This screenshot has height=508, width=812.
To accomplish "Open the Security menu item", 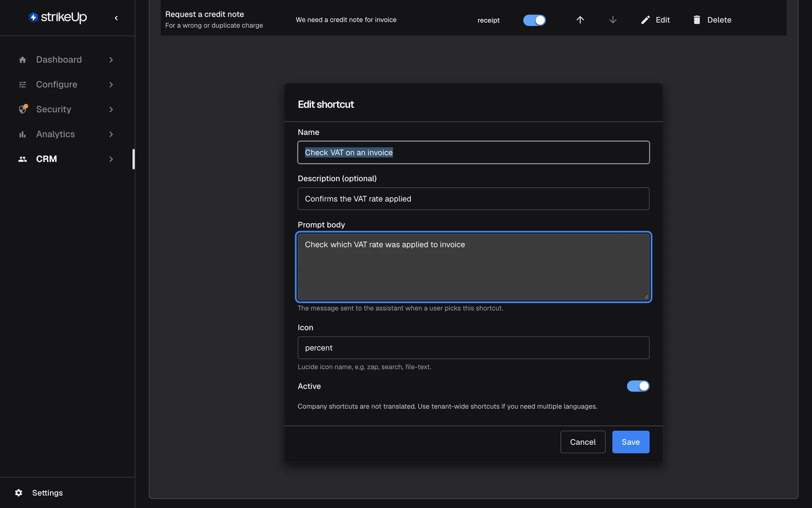I will (66, 109).
